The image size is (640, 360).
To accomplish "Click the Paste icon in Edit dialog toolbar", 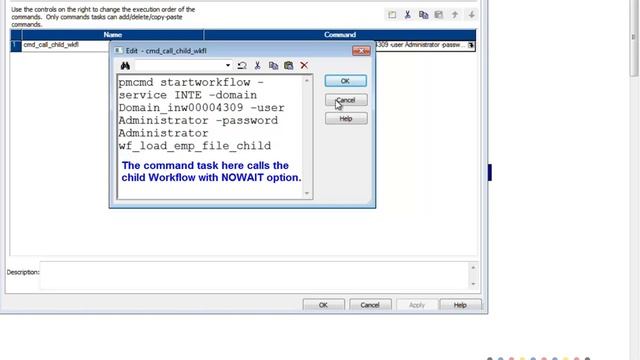I will [x=289, y=65].
